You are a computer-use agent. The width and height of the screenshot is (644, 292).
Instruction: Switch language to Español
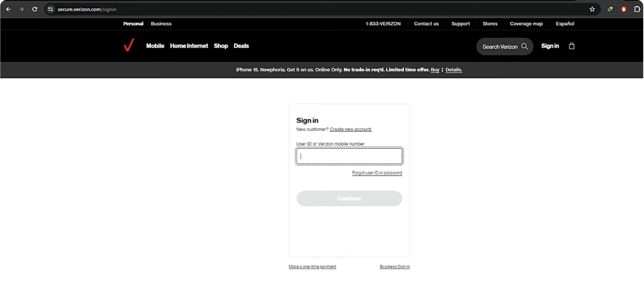coord(565,24)
